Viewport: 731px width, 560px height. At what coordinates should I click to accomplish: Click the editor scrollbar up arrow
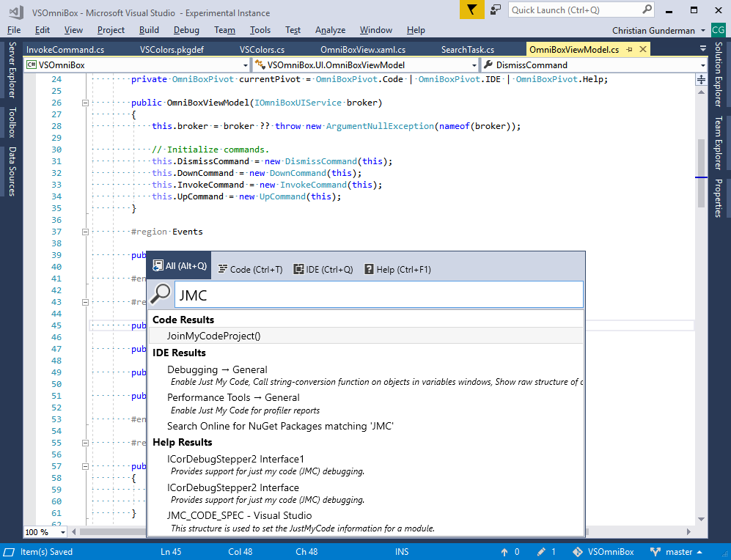coord(701,92)
